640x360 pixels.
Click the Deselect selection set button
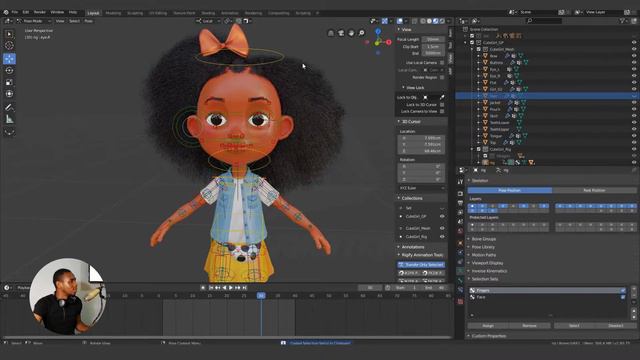616,326
